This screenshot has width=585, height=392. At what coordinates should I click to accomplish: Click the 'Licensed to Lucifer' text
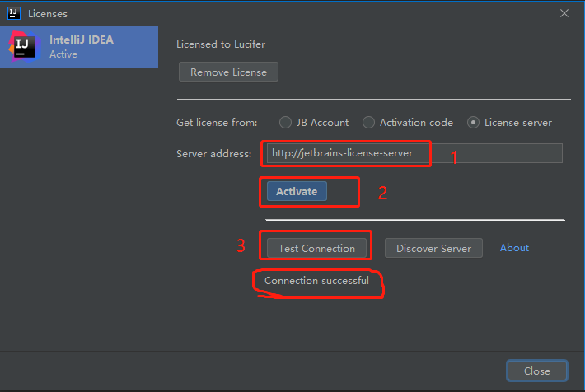tap(221, 44)
